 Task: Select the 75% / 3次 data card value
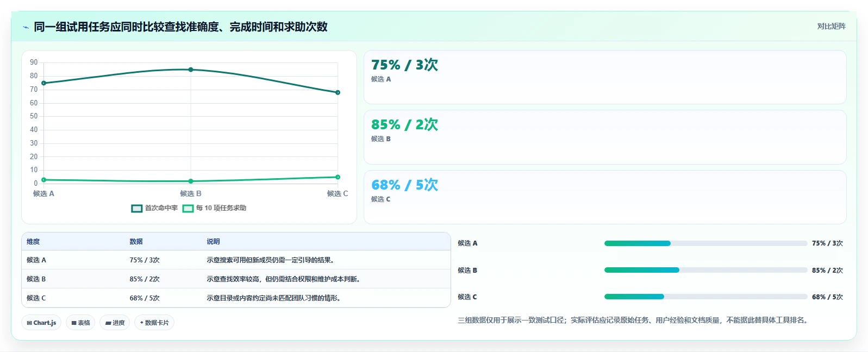click(x=404, y=65)
